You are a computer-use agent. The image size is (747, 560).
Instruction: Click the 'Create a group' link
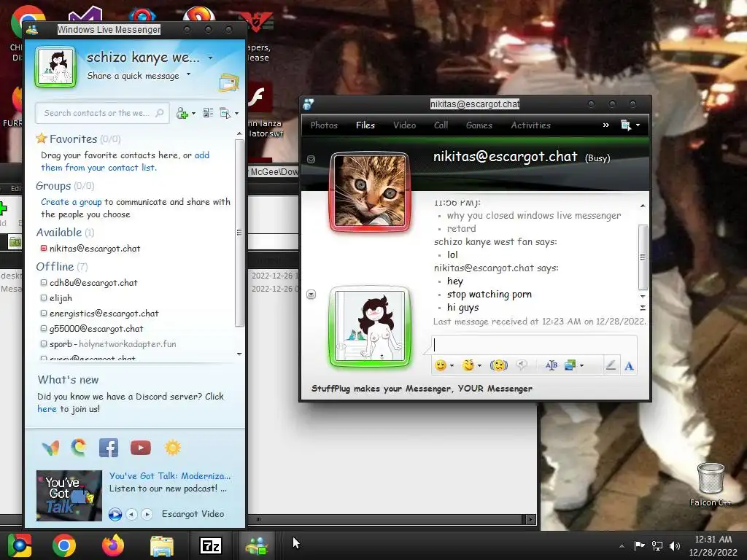71,202
